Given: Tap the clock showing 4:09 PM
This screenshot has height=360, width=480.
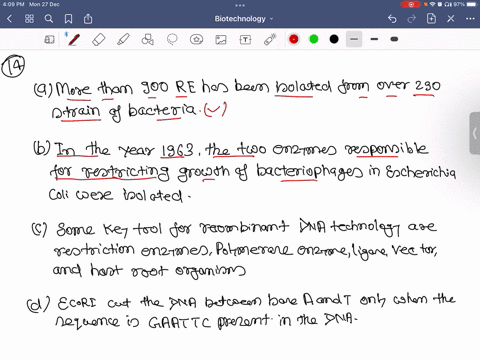Looking at the screenshot, I should coord(13,4).
